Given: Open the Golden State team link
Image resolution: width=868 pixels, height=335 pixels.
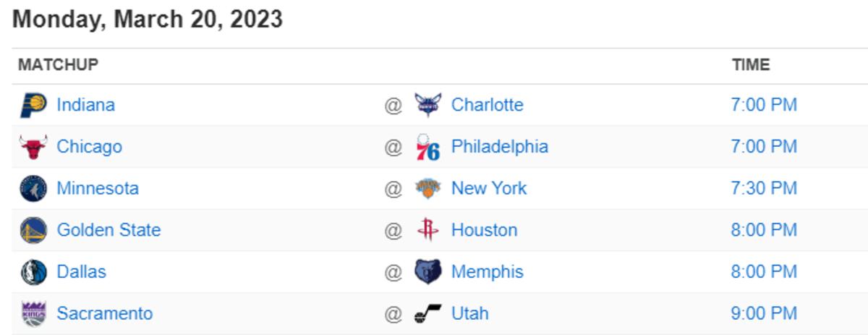Looking at the screenshot, I should point(109,230).
